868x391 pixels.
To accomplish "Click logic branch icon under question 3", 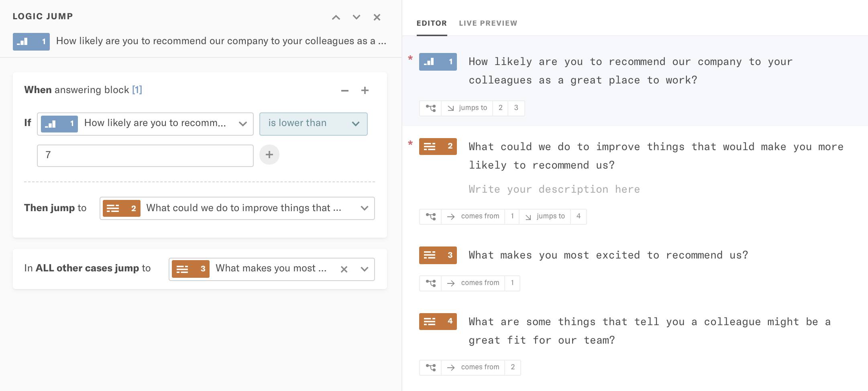I will click(x=430, y=283).
